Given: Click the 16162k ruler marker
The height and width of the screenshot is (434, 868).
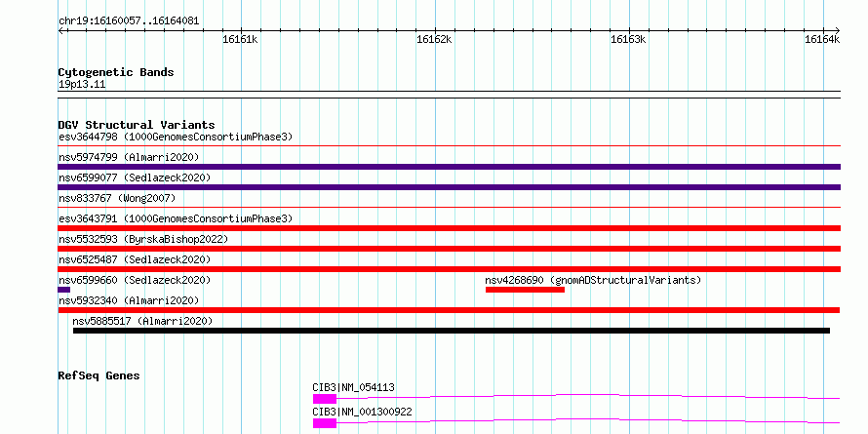Looking at the screenshot, I should tap(435, 39).
